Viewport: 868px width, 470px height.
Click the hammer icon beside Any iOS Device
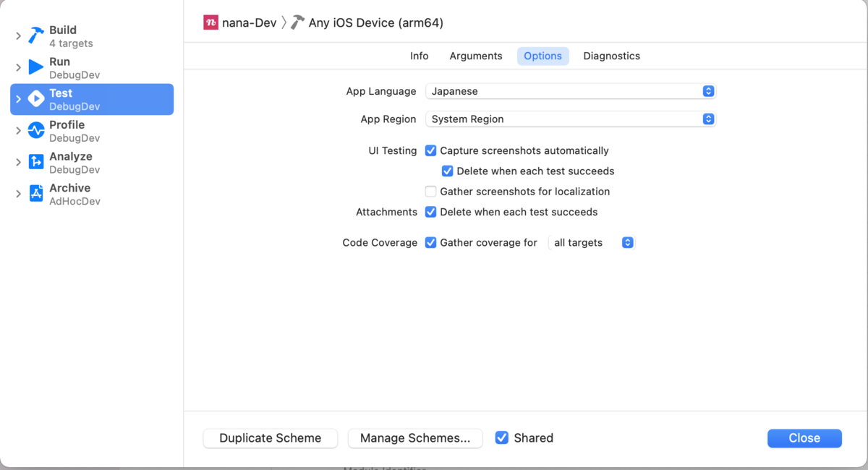pyautogui.click(x=297, y=22)
